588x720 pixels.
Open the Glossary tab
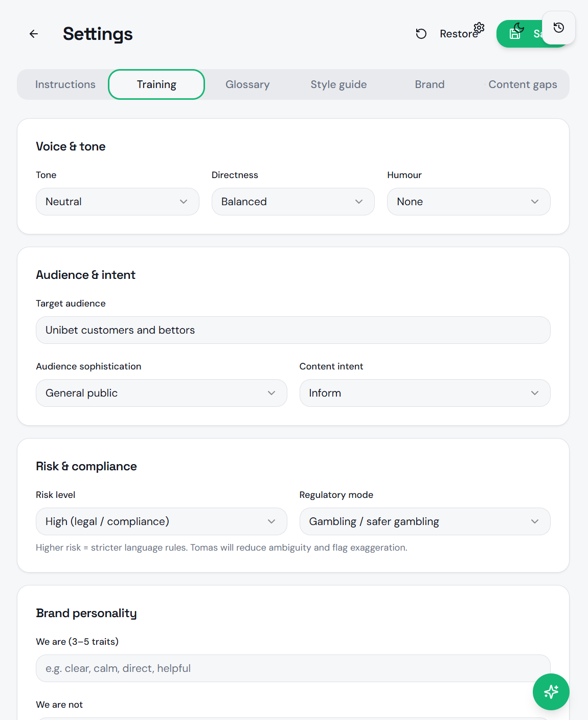pyautogui.click(x=247, y=84)
